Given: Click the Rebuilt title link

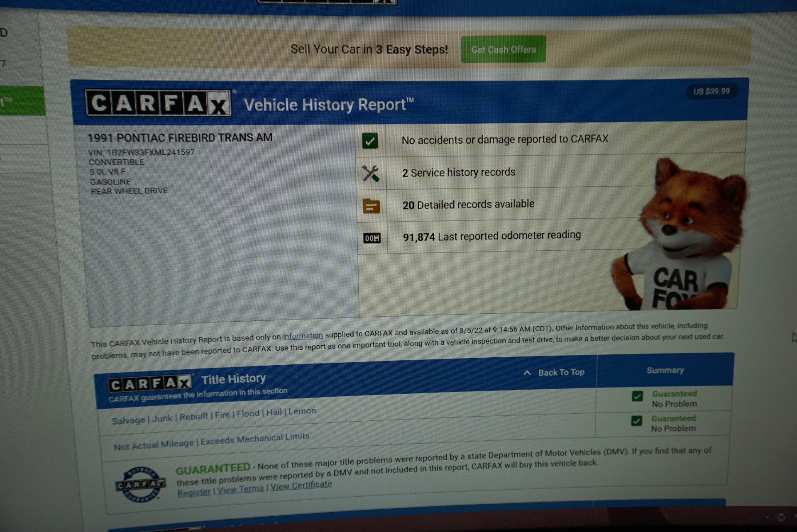Looking at the screenshot, I should tap(193, 416).
